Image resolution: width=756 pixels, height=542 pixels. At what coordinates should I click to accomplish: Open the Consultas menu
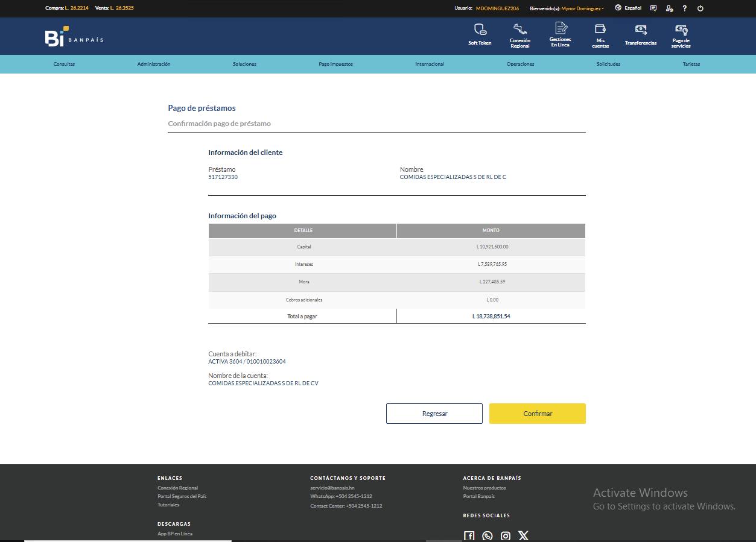64,64
